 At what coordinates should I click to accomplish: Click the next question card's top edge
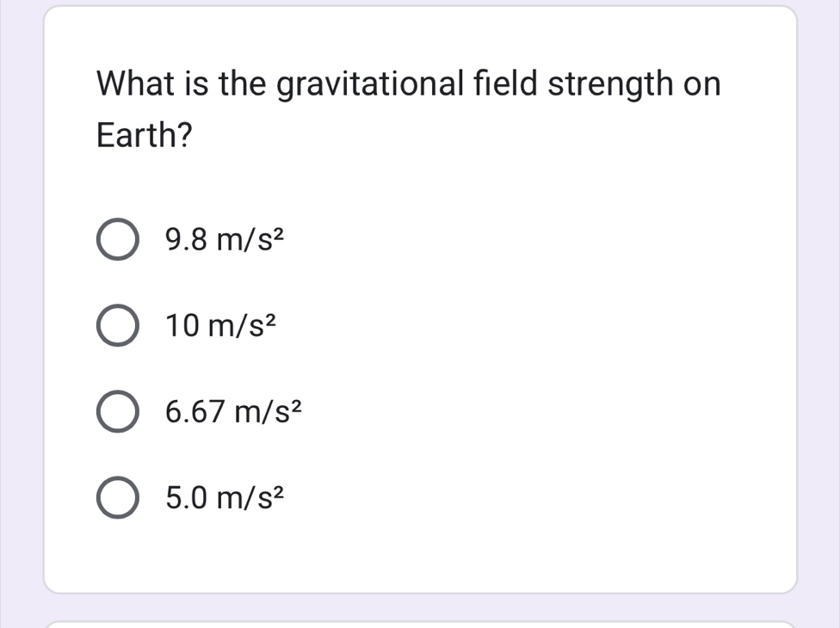coord(420,623)
